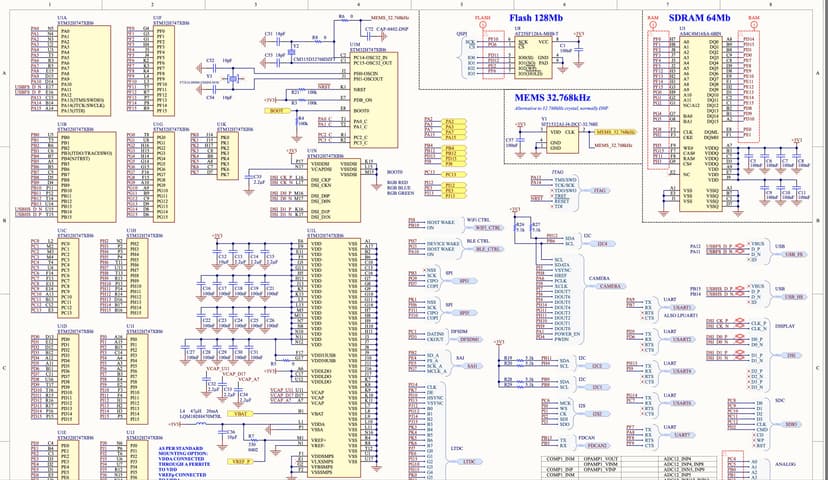Click the USB_FS port tag
Image resolution: width=828 pixels, height=480 pixels.
(x=794, y=255)
